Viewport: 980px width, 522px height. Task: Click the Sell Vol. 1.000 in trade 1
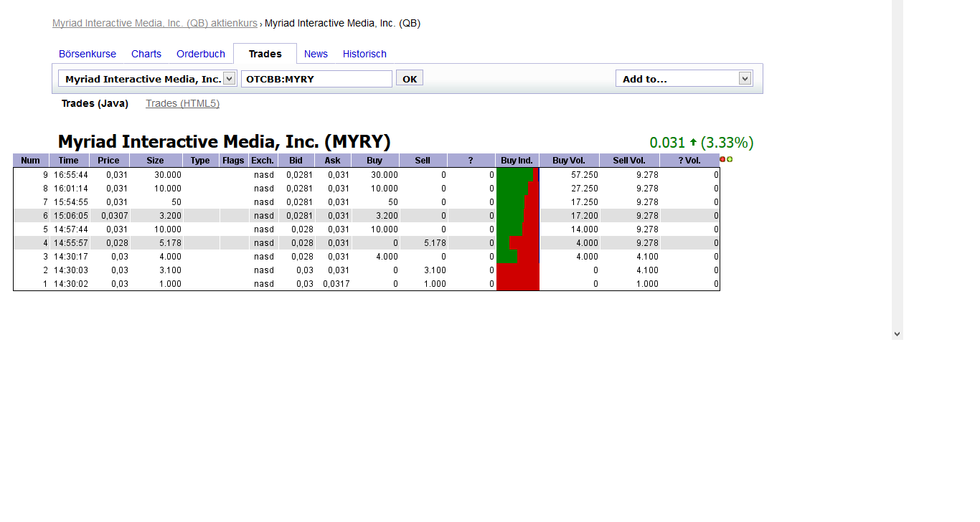pos(647,284)
